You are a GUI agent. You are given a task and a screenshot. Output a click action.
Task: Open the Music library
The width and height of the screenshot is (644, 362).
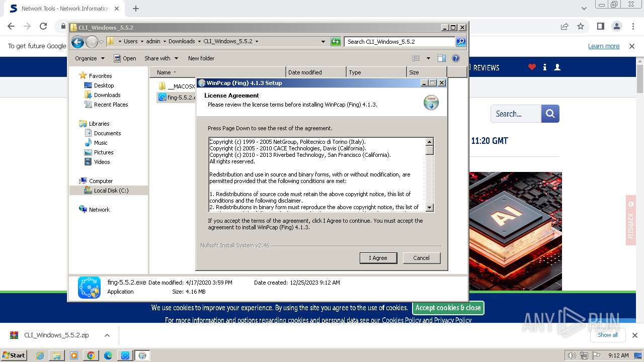(x=101, y=143)
